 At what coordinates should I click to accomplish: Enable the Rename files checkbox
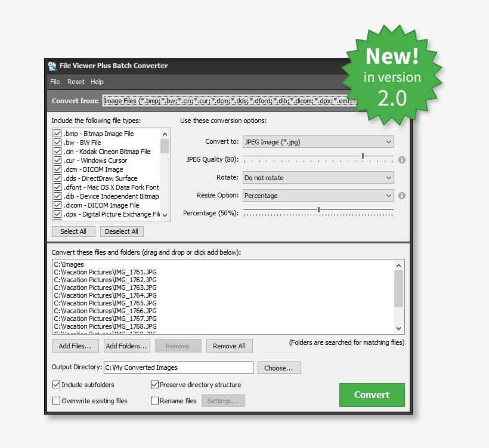(x=154, y=401)
